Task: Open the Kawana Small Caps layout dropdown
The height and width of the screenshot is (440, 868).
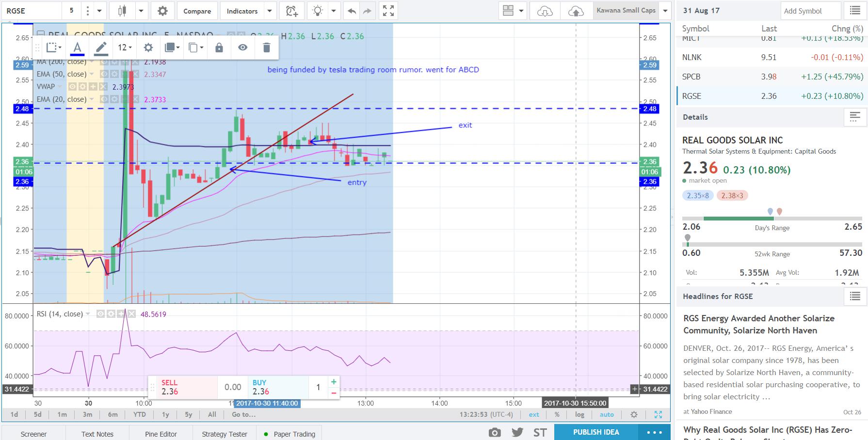Action: coord(666,11)
